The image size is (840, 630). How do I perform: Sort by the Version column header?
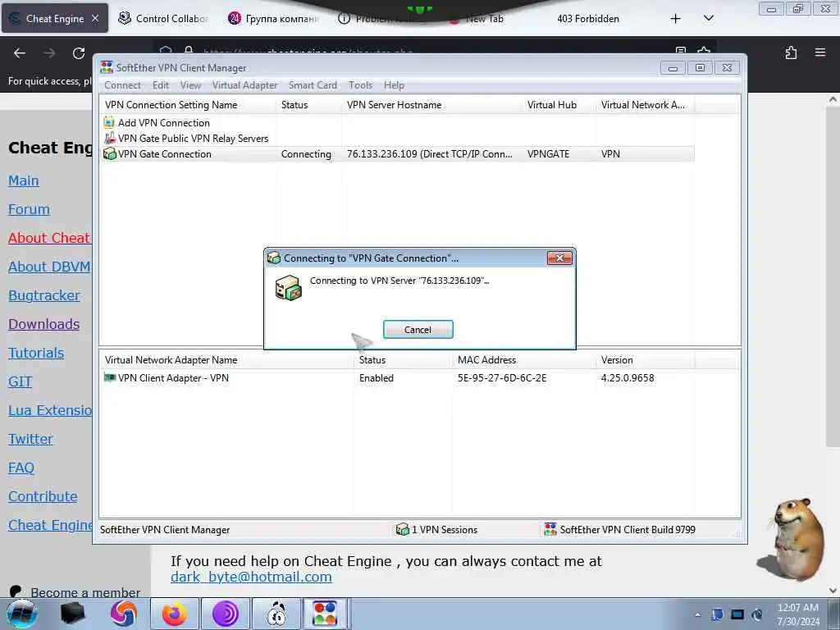coord(645,360)
